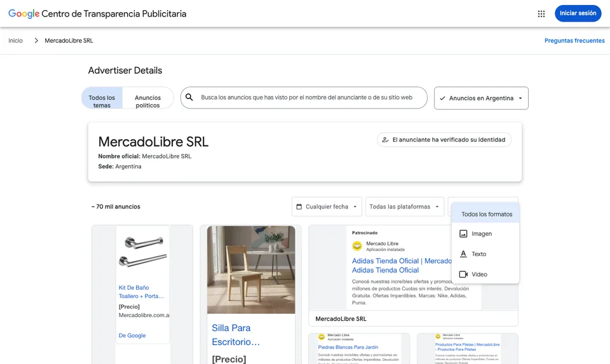Click the Advertiser Details heading
Image resolution: width=610 pixels, height=364 pixels.
pyautogui.click(x=125, y=71)
